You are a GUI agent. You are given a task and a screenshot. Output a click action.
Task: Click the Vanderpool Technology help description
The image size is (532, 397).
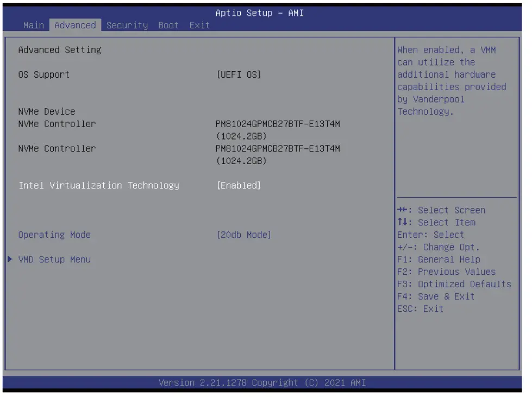452,81
